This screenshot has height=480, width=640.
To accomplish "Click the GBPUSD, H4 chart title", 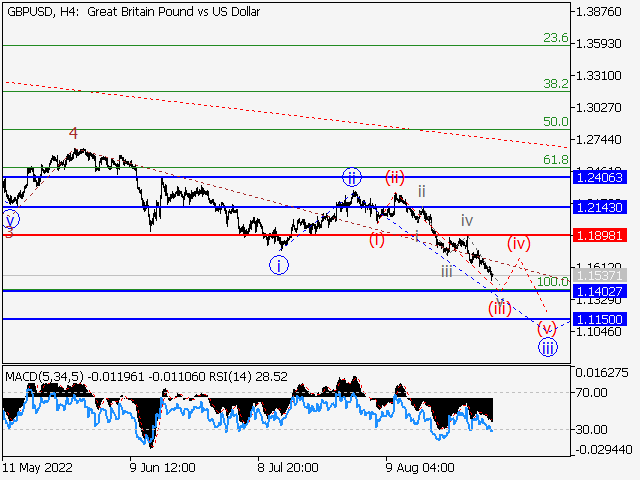I will tap(133, 12).
